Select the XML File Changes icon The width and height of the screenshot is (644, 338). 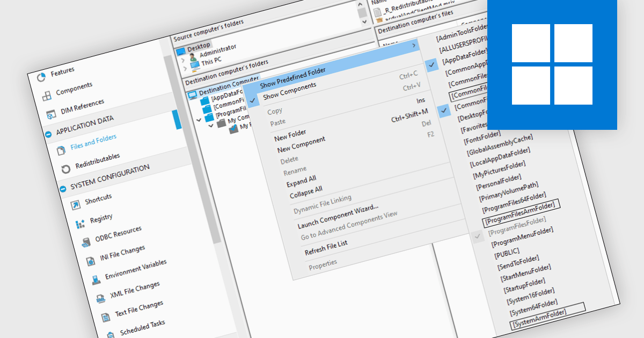click(x=100, y=298)
